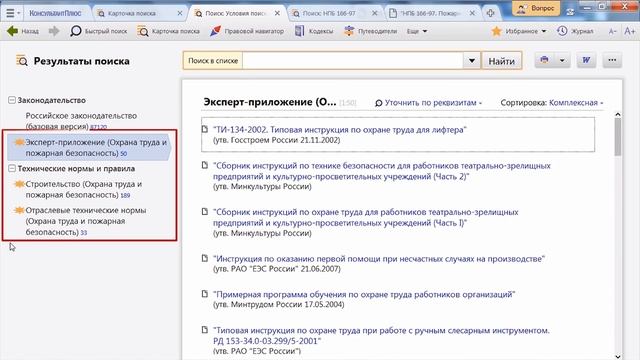Viewport: 640px width, 360px height.
Task: Click document icon beside Типовая инструкция РД
Action: click(205, 330)
